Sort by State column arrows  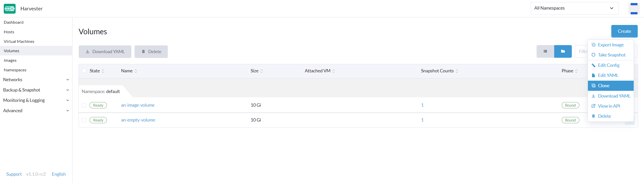(103, 71)
